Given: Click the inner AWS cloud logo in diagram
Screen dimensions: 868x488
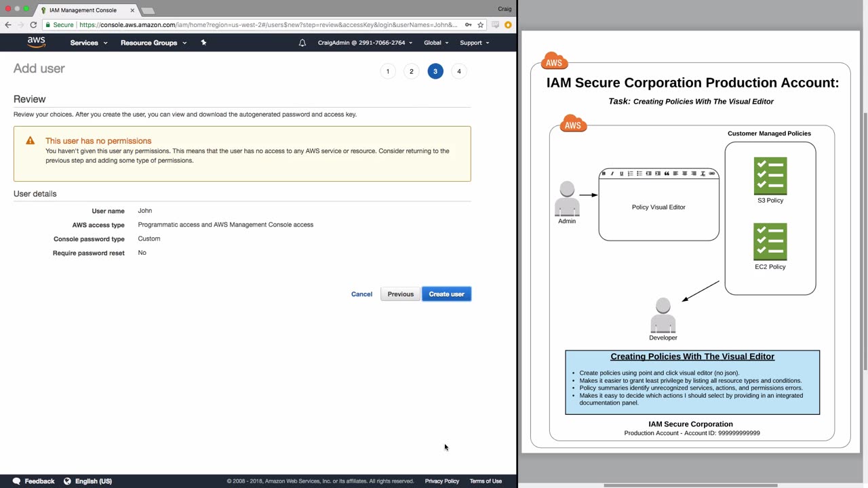Looking at the screenshot, I should pyautogui.click(x=573, y=123).
